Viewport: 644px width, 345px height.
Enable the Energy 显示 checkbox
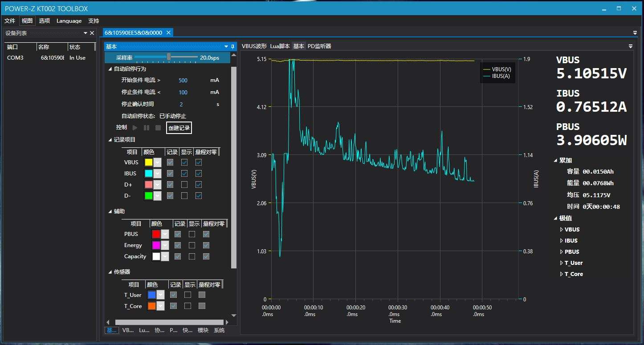click(192, 245)
